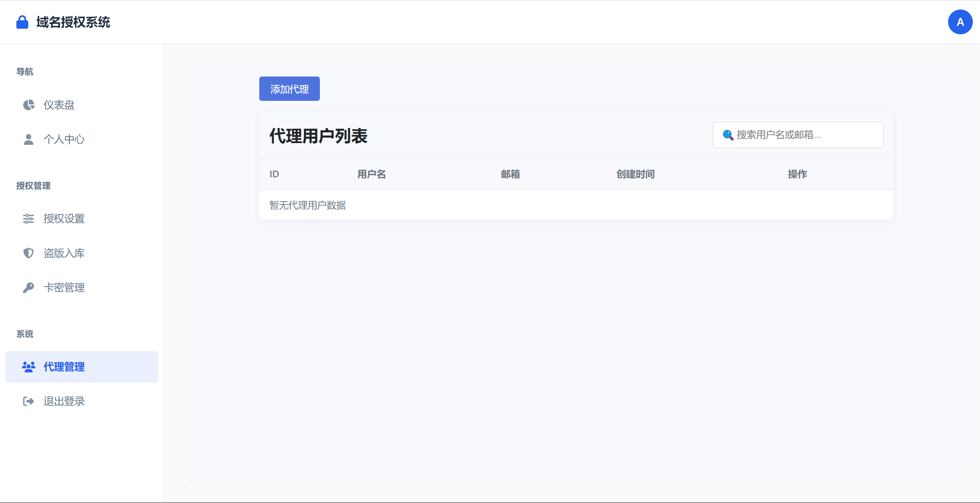
Task: Click the 退出登录 logout arrow icon
Action: click(x=28, y=401)
